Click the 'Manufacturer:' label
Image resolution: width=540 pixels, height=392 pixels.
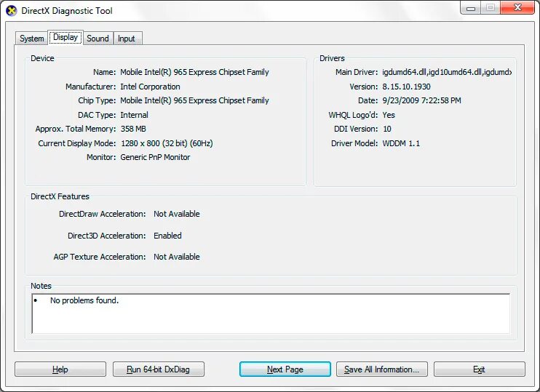(x=91, y=87)
